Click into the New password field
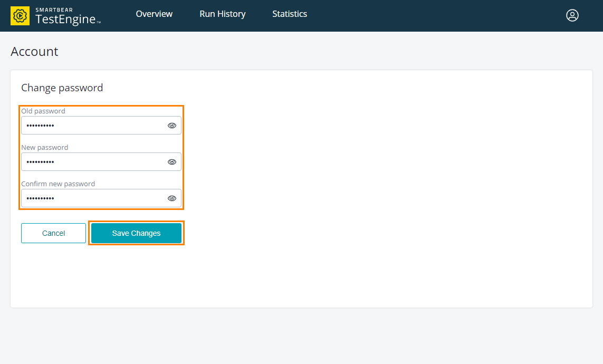The height and width of the screenshot is (364, 603). [92, 162]
